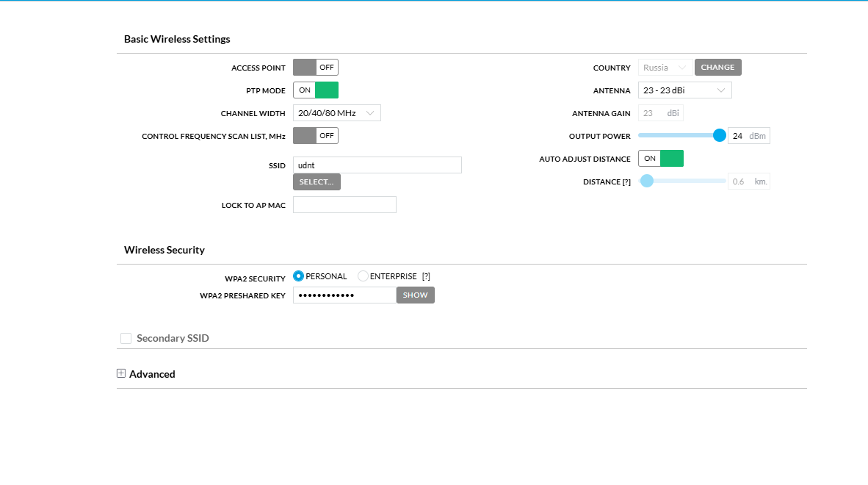Click the Output Power slider handle
This screenshot has width=868, height=485.
pyautogui.click(x=719, y=136)
